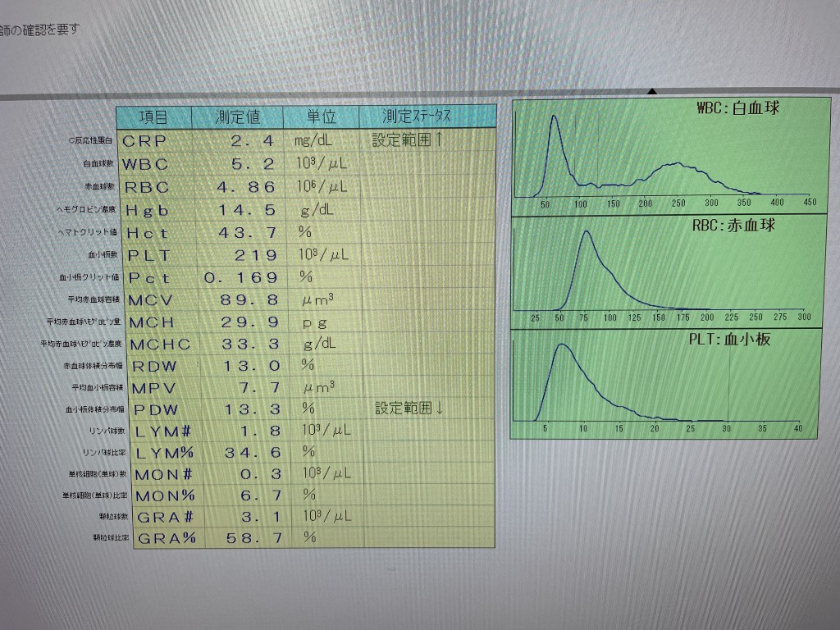Click the 白血球数 row label

pos(98,163)
